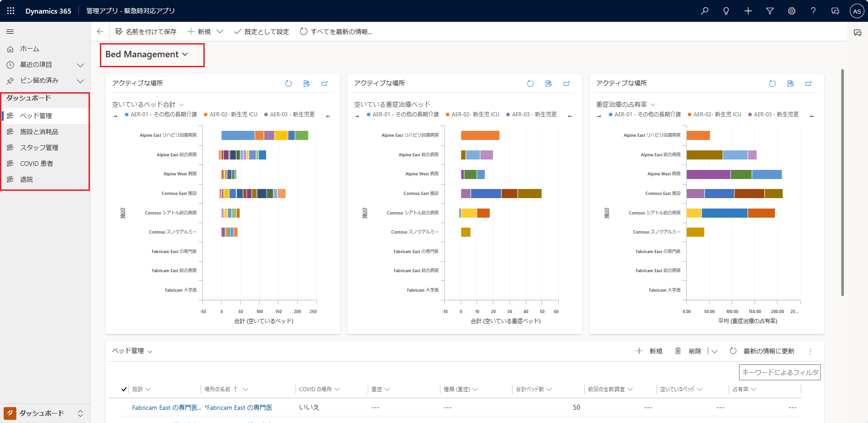Open the 合計ベッド数 column header menu
The image size is (868, 423).
[533, 389]
